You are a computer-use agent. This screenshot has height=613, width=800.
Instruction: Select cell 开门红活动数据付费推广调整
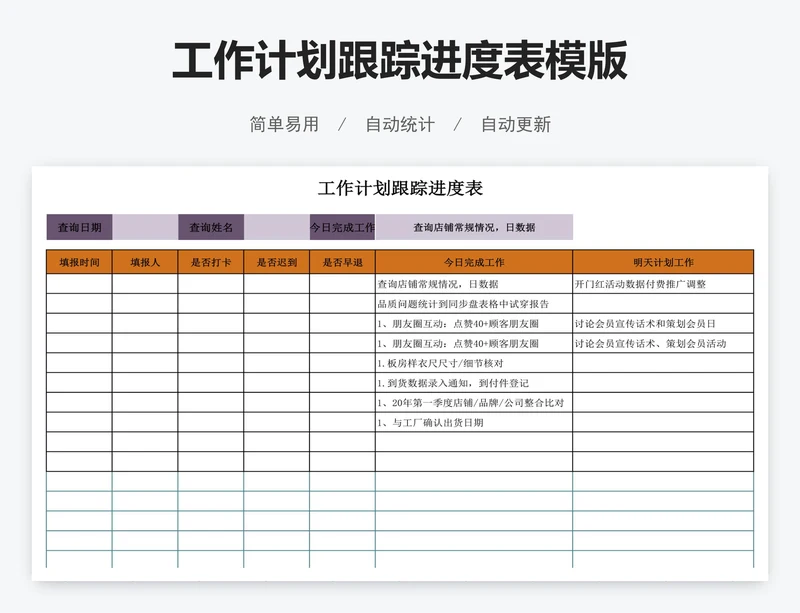pos(663,284)
